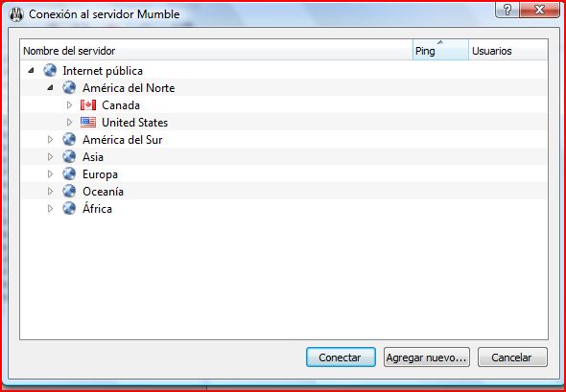Viewport: 566px width, 392px height.
Task: Sort by Nombre del servidor column
Action: [216, 51]
